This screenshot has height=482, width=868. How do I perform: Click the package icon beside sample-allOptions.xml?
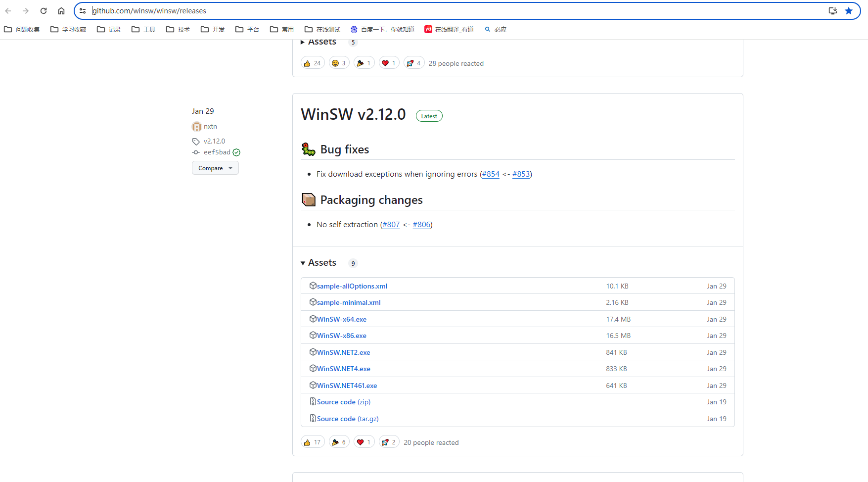point(313,286)
